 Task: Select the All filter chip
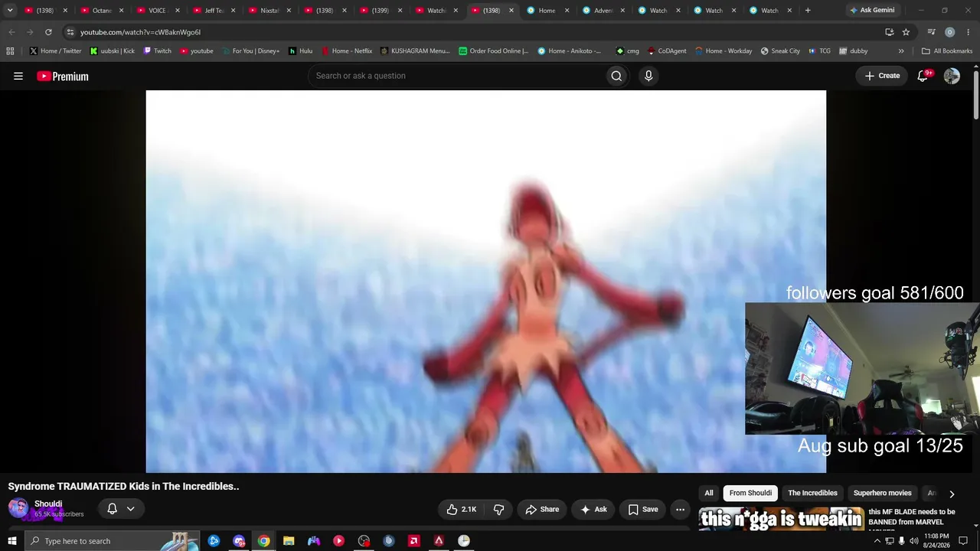click(x=709, y=494)
